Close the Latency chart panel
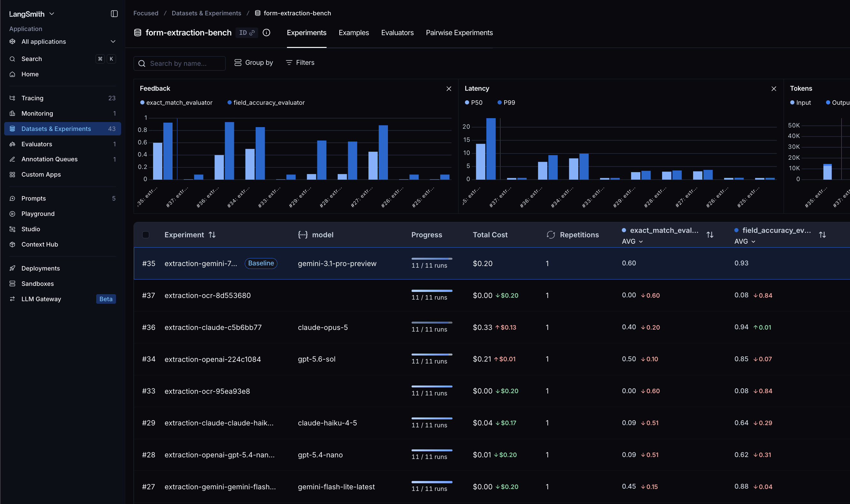 tap(774, 89)
